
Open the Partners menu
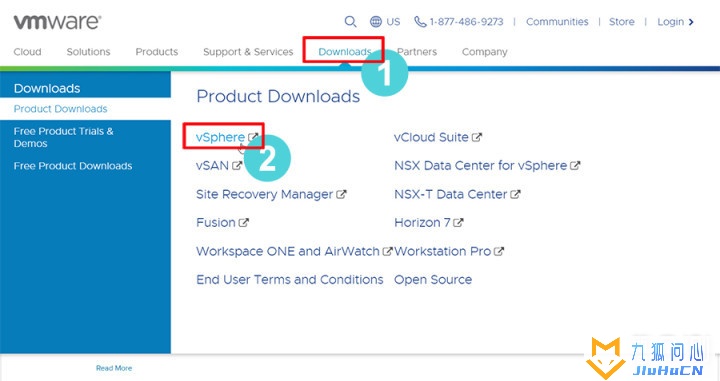click(417, 52)
